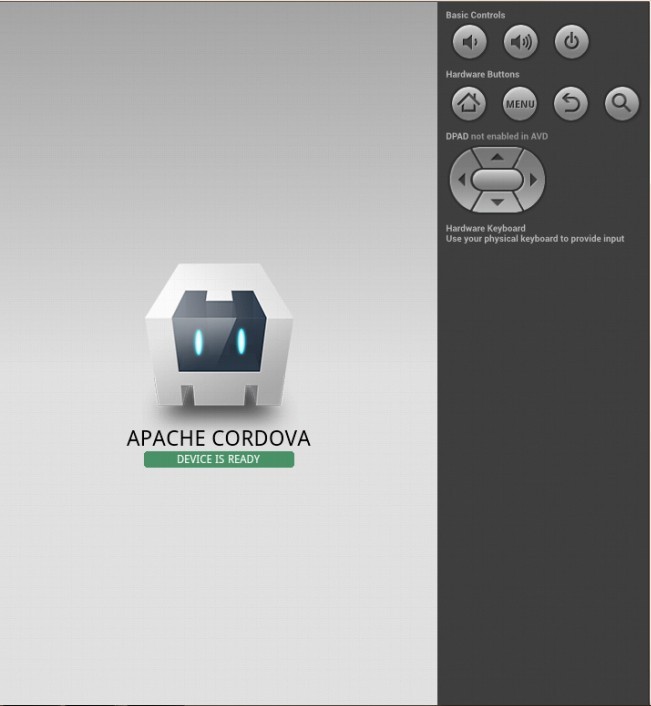Tap the Back arrow hardware button
The width and height of the screenshot is (651, 706).
click(x=570, y=104)
